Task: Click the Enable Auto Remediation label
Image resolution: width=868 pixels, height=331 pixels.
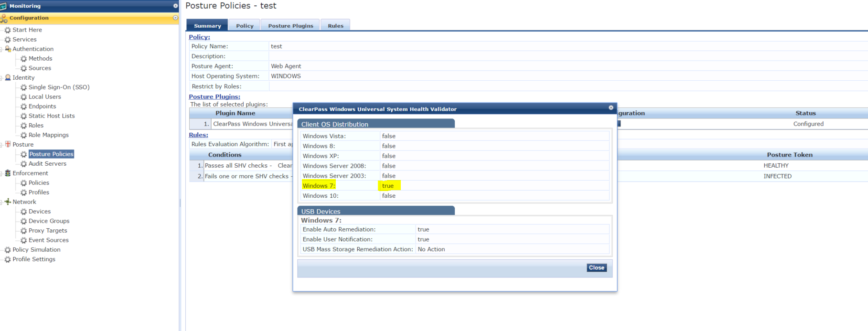Action: [x=339, y=229]
